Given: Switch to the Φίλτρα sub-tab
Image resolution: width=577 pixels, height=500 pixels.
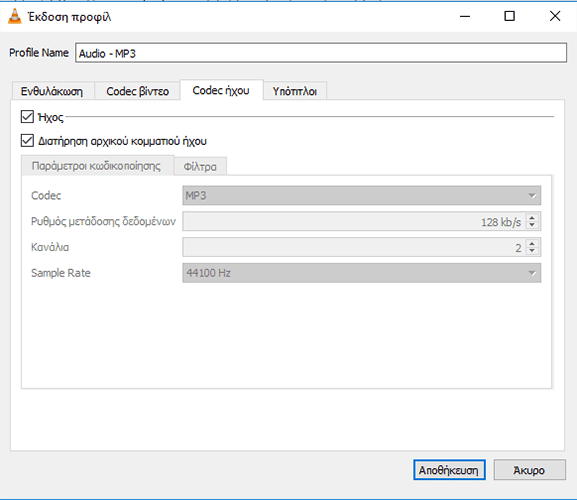Looking at the screenshot, I should pos(200,167).
